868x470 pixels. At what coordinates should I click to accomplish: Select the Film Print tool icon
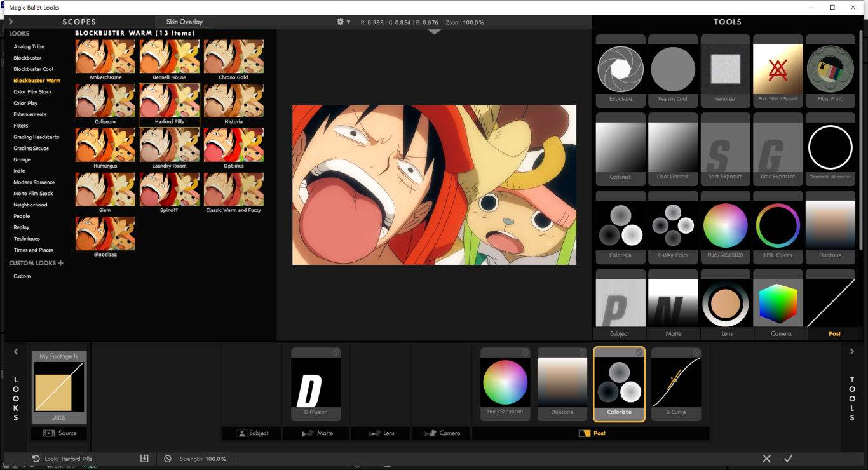(830, 70)
